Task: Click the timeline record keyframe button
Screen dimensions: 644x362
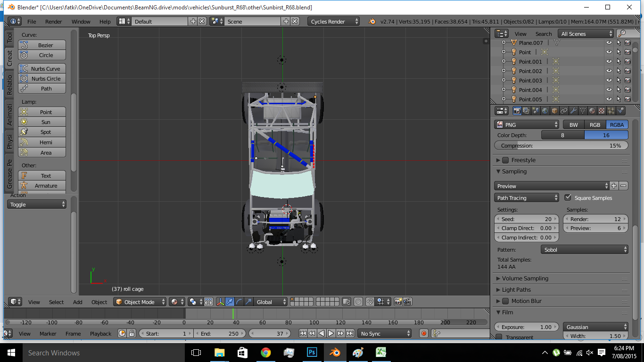Action: (x=423, y=333)
